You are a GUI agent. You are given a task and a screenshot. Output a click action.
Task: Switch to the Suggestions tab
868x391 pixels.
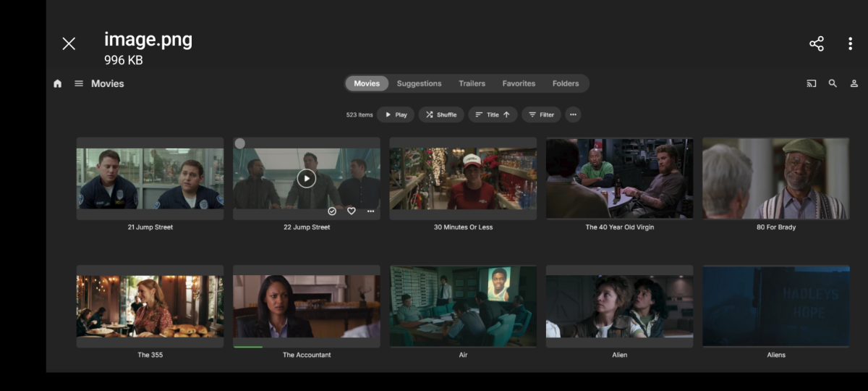[419, 83]
